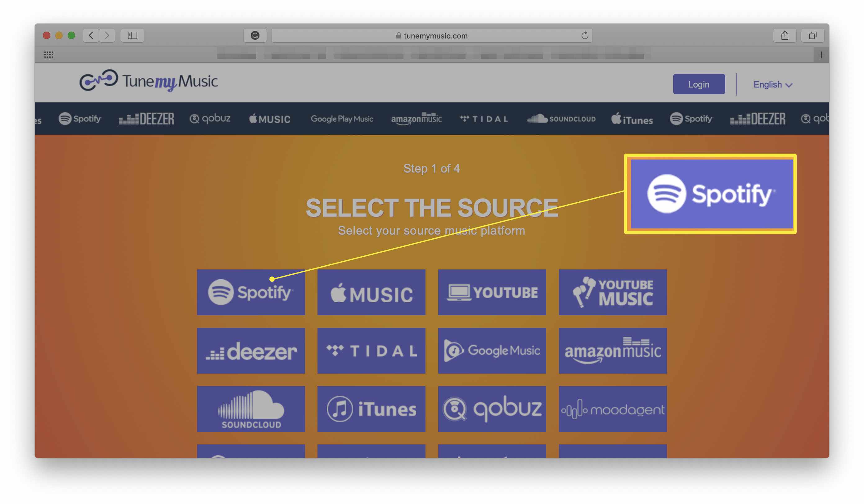Click the Login button
The image size is (864, 504).
tap(699, 84)
